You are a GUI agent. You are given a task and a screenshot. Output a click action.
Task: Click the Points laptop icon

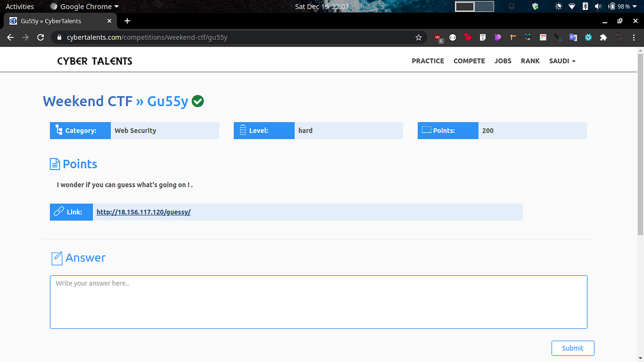[x=427, y=130]
